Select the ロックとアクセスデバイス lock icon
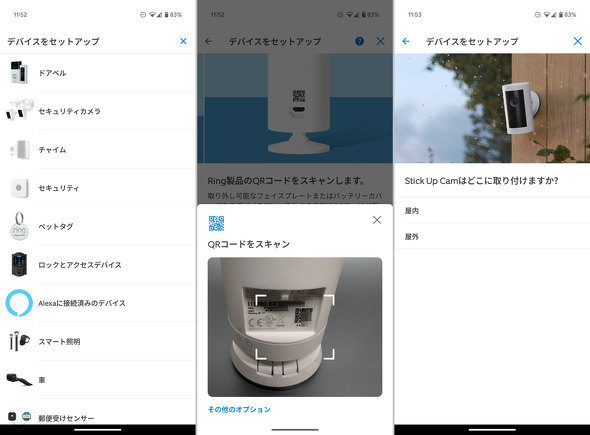Image resolution: width=590 pixels, height=435 pixels. click(x=19, y=264)
